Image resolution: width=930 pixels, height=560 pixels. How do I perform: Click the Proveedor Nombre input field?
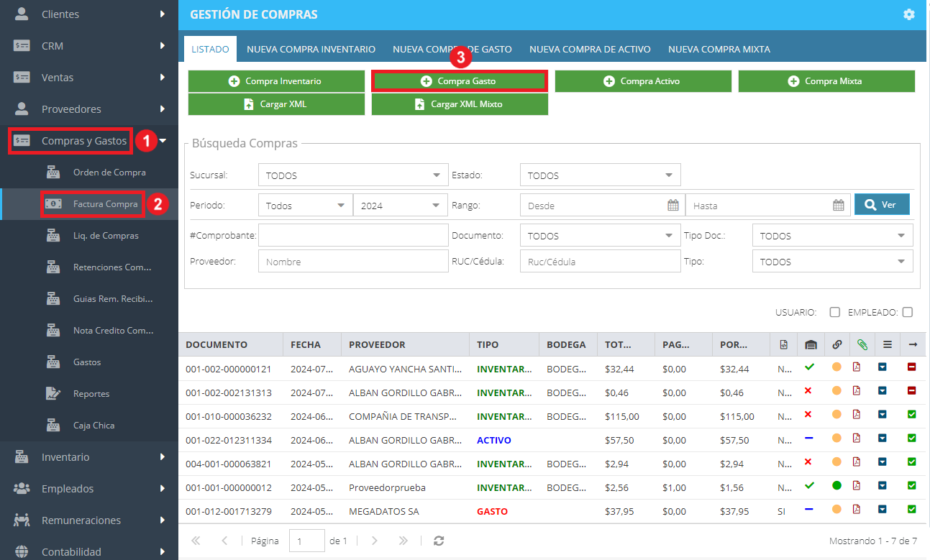[352, 262]
